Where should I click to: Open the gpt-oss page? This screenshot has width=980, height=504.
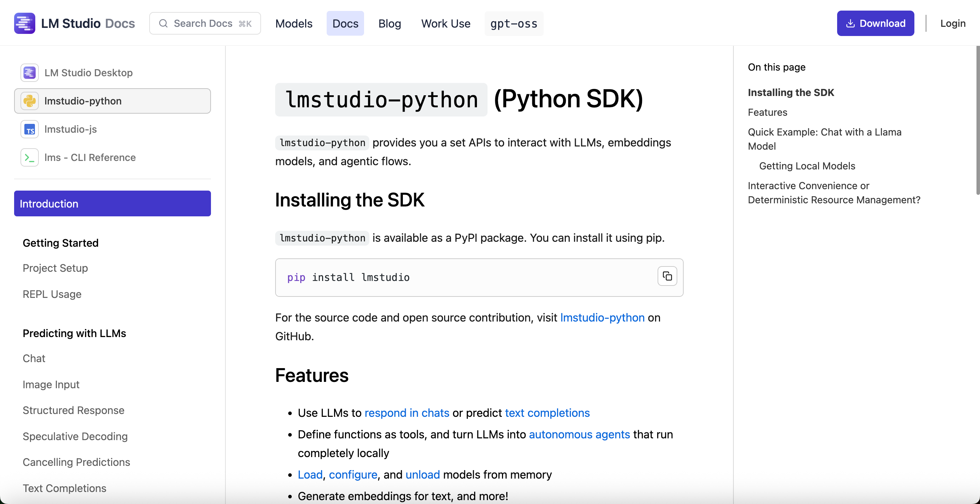(514, 24)
